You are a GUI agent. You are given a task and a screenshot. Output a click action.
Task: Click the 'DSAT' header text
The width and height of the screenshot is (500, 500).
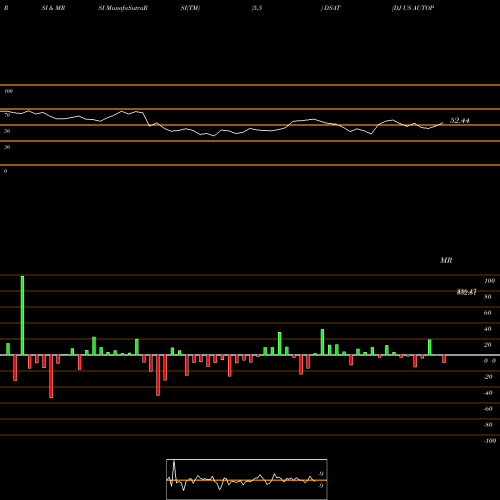tap(331, 8)
